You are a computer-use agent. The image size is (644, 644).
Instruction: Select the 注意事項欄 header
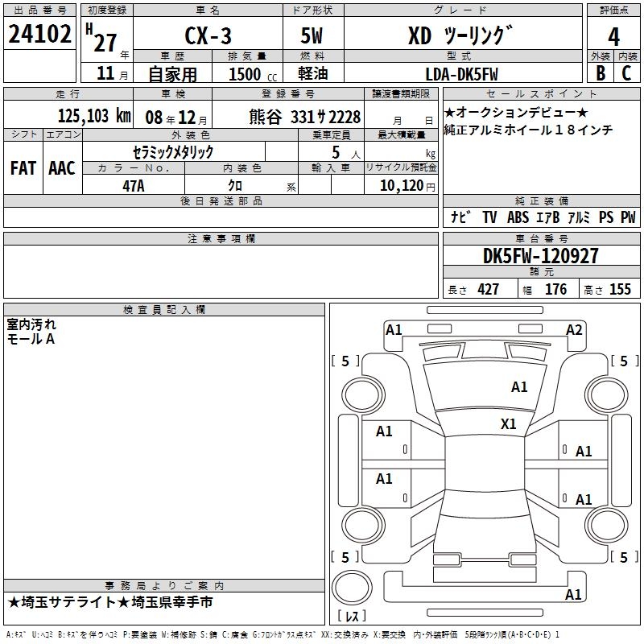click(x=221, y=238)
